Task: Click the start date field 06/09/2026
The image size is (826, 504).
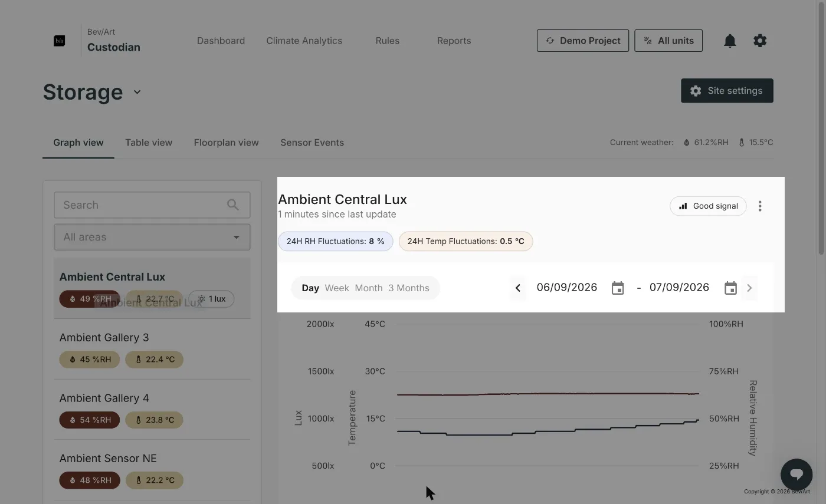Action: click(567, 288)
